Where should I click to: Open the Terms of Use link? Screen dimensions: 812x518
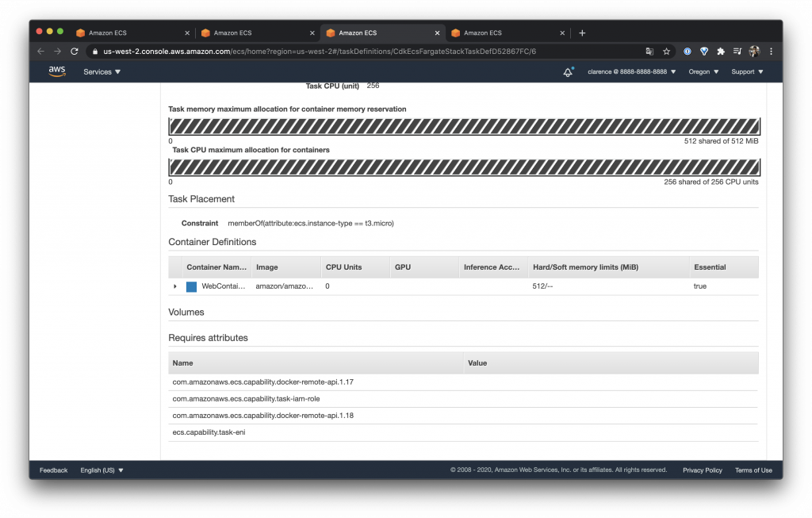pos(753,470)
